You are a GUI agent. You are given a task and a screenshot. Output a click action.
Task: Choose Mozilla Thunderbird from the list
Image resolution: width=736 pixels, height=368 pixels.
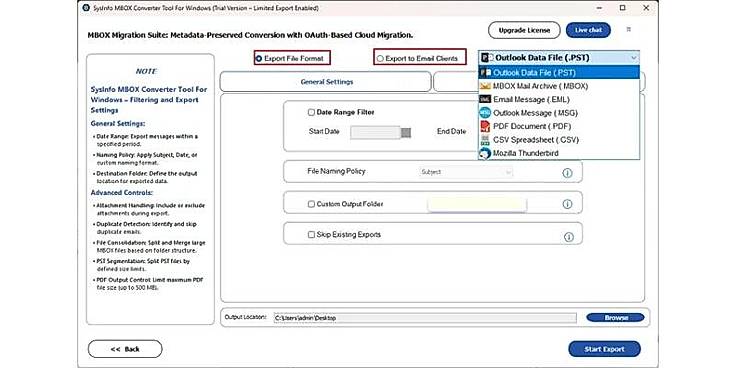(x=559, y=153)
